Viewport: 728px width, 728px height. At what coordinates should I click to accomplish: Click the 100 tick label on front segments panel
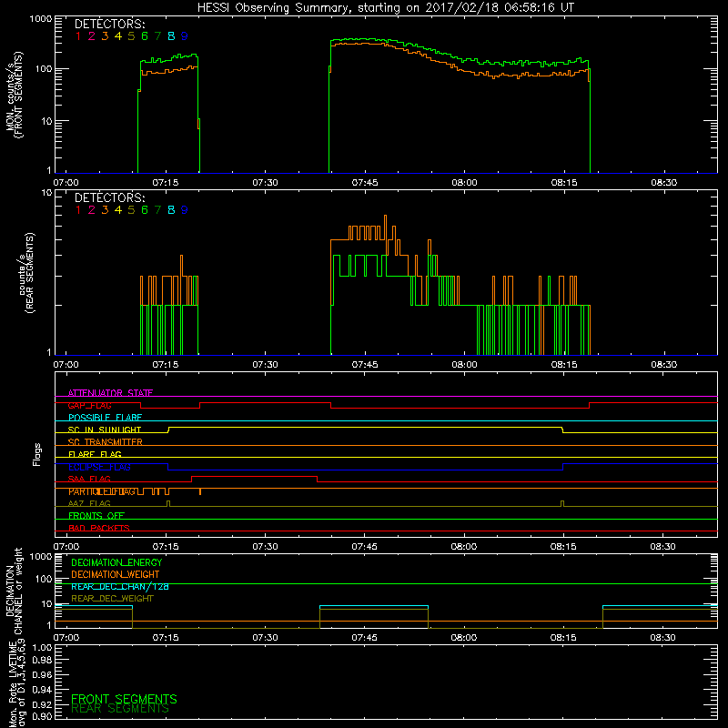[44, 69]
